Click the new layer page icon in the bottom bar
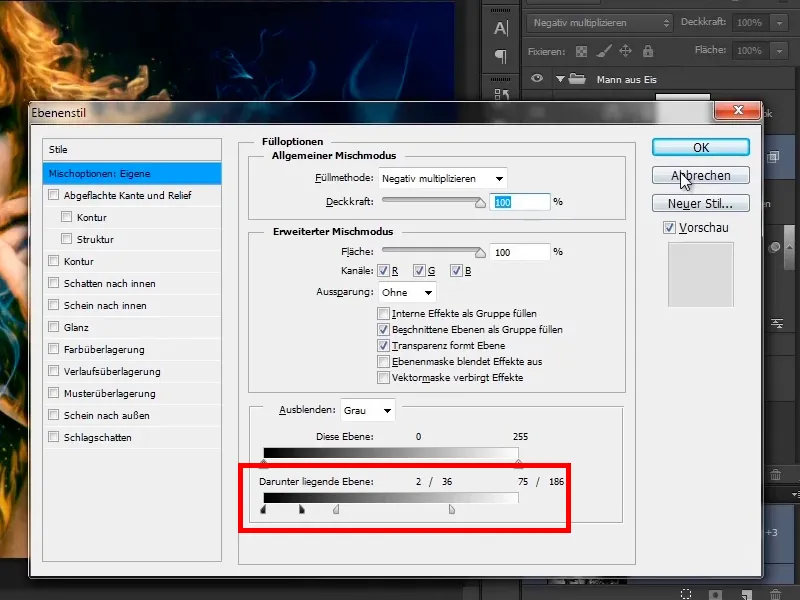The image size is (800, 600). click(x=746, y=594)
